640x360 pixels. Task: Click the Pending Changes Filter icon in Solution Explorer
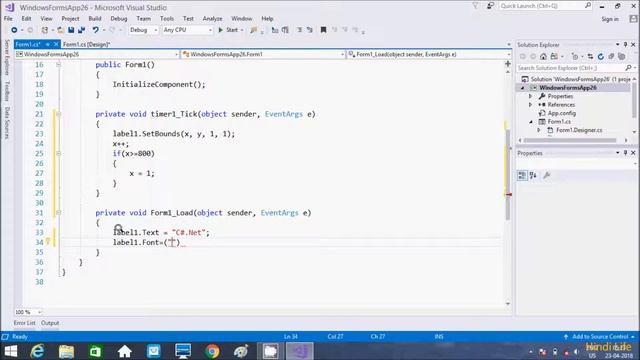coord(575,56)
